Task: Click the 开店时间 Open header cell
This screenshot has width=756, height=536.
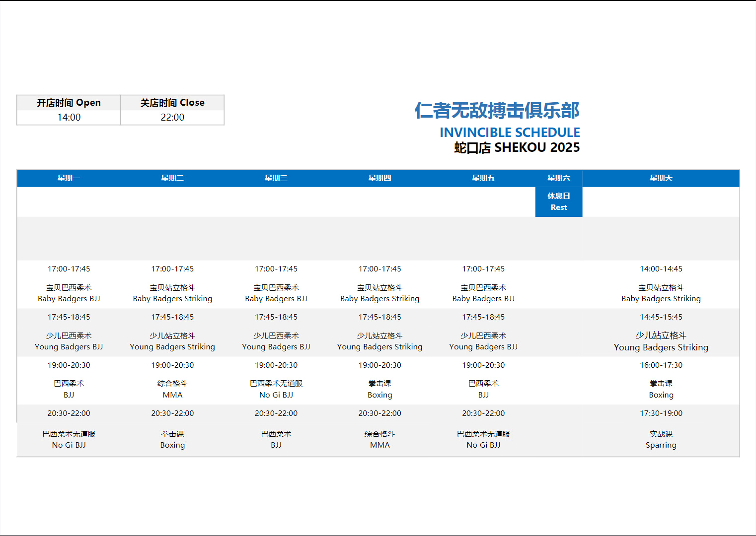Action: coord(69,103)
